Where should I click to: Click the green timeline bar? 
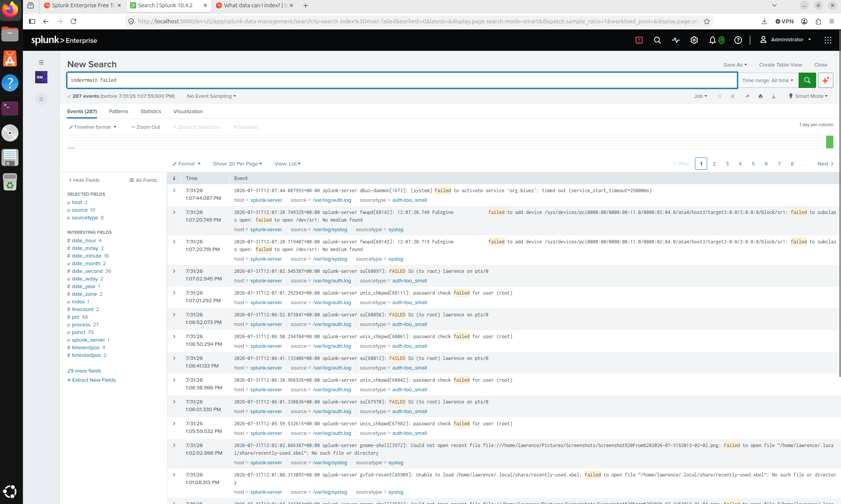pyautogui.click(x=830, y=142)
